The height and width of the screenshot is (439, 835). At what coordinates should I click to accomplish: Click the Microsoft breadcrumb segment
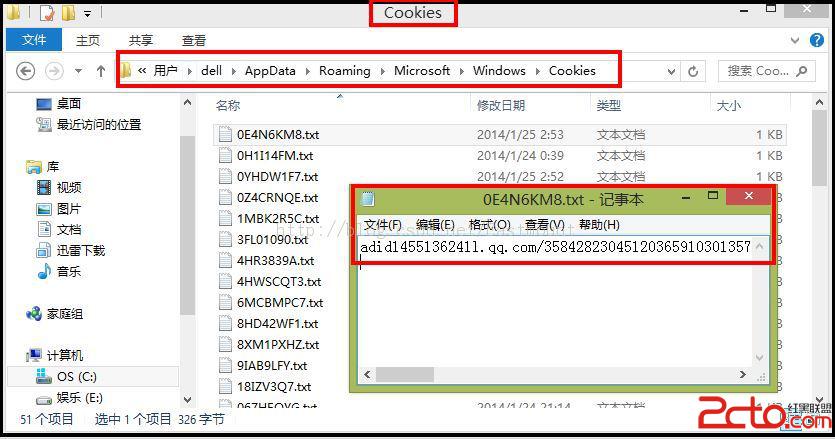pyautogui.click(x=422, y=70)
